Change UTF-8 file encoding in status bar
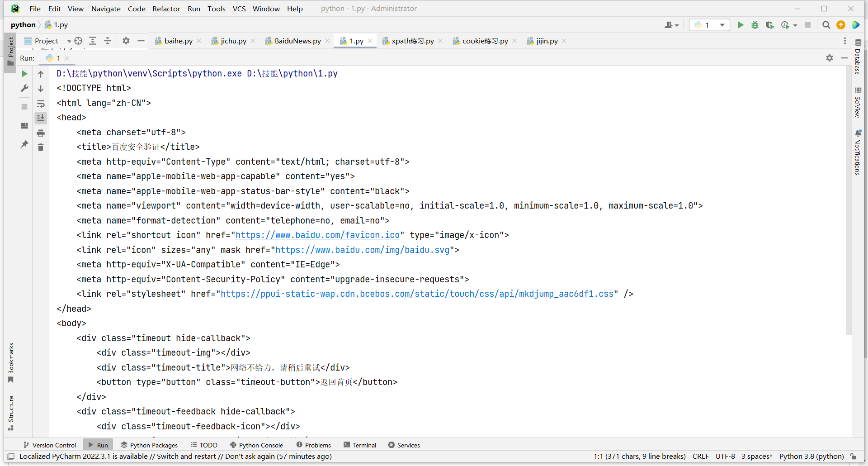Screen dimensions: 868x466 point(725,456)
